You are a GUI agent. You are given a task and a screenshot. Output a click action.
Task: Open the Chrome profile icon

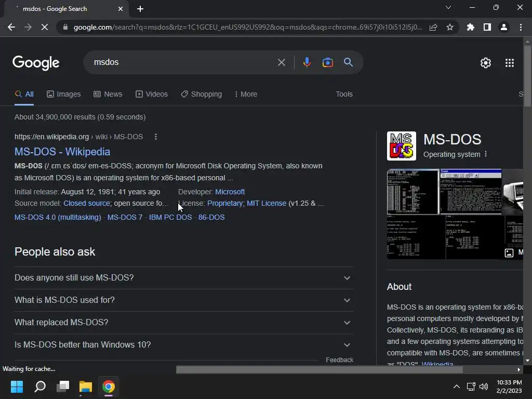[x=504, y=27]
